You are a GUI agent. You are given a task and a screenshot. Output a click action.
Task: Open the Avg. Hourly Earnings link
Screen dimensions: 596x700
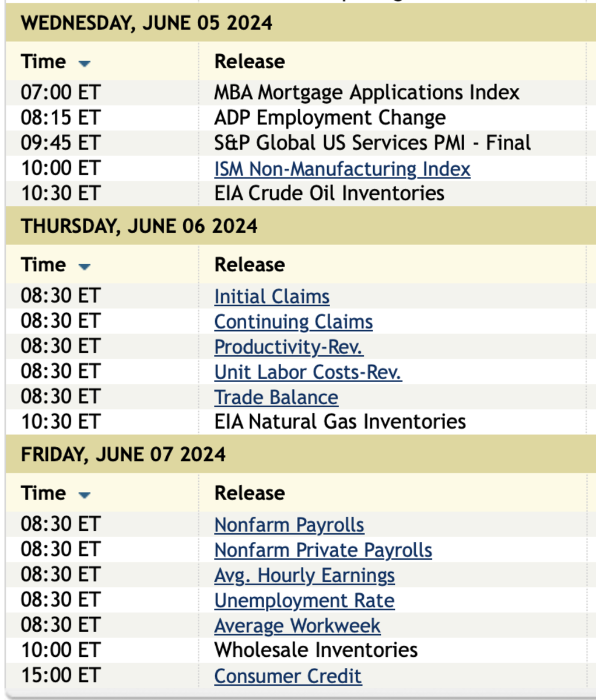click(304, 575)
